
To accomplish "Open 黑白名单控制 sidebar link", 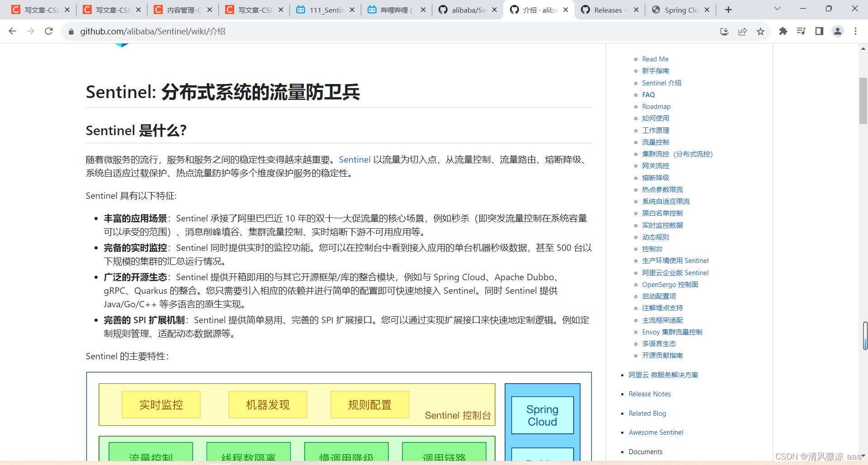I will click(662, 213).
